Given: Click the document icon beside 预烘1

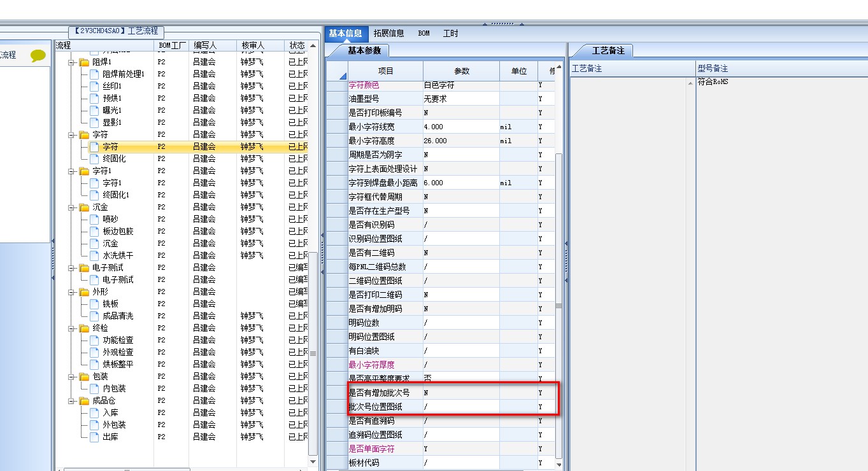Looking at the screenshot, I should click(94, 98).
